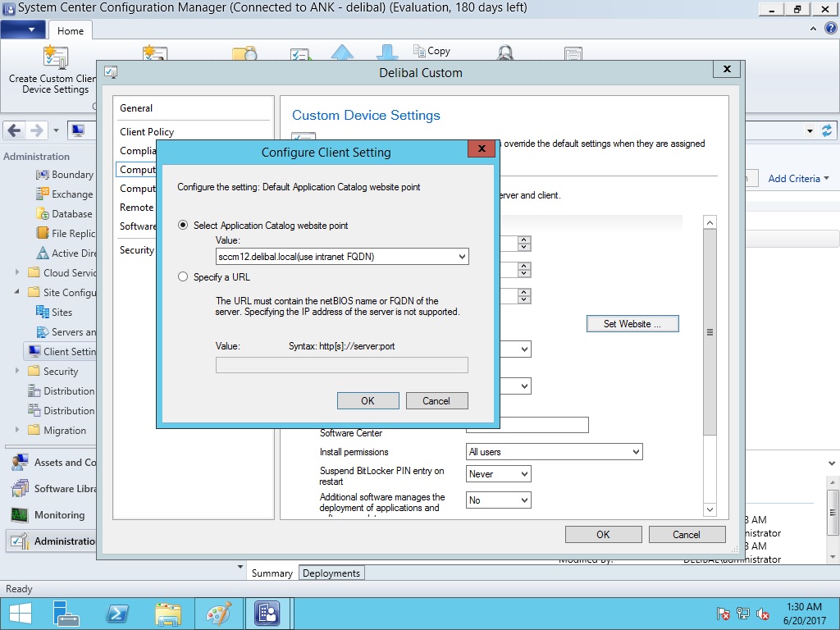Viewport: 840px width, 630px height.
Task: Open the Home ribbon tab
Action: pyautogui.click(x=71, y=30)
